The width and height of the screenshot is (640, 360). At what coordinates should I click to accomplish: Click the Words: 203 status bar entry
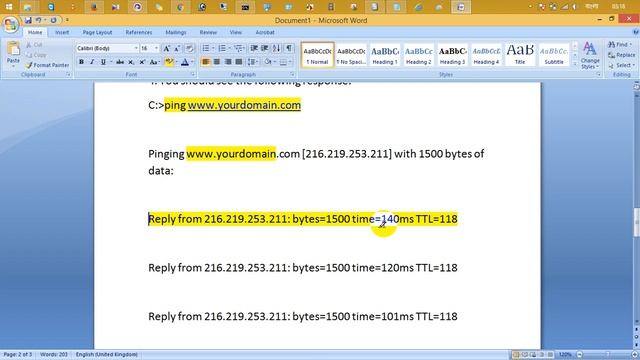click(x=54, y=354)
